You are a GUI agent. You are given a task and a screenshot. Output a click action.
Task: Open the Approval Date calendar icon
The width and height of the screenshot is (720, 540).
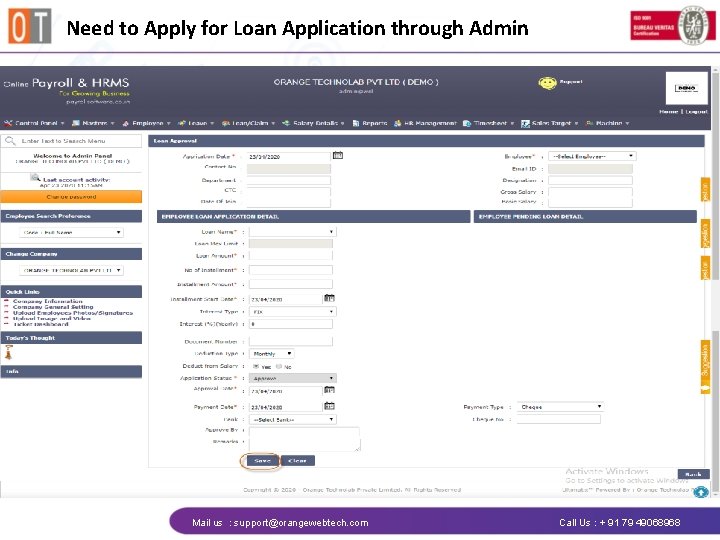point(329,390)
